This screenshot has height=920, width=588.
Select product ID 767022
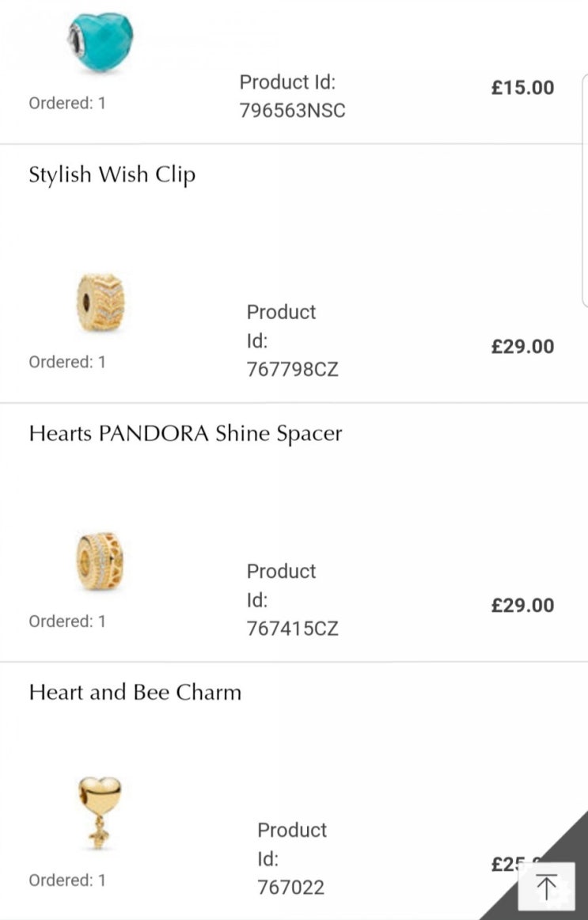coord(290,888)
